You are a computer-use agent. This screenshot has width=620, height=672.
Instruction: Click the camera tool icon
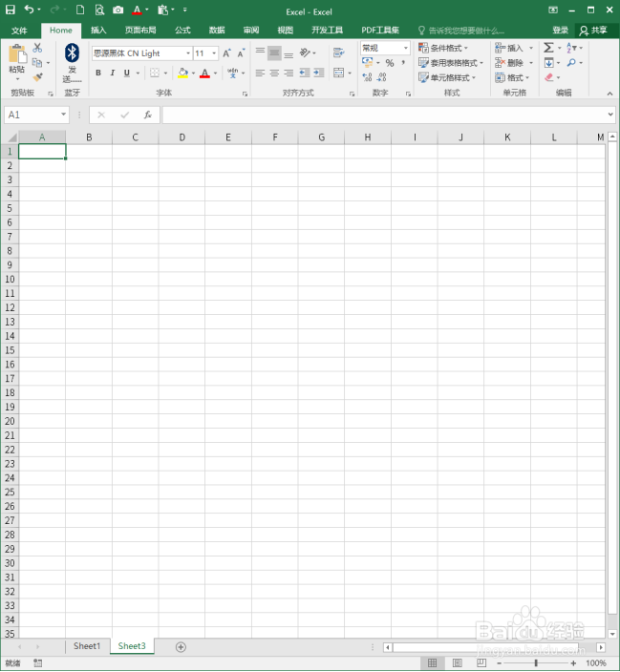tap(118, 10)
